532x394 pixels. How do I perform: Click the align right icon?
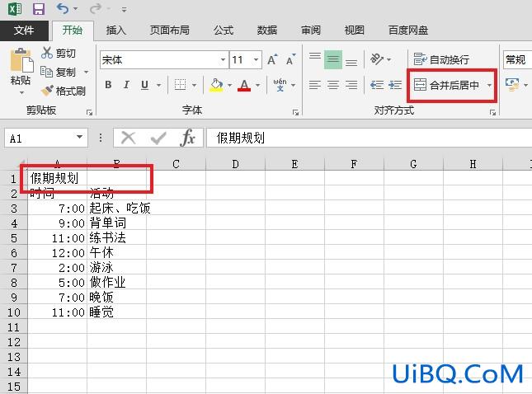[x=351, y=85]
